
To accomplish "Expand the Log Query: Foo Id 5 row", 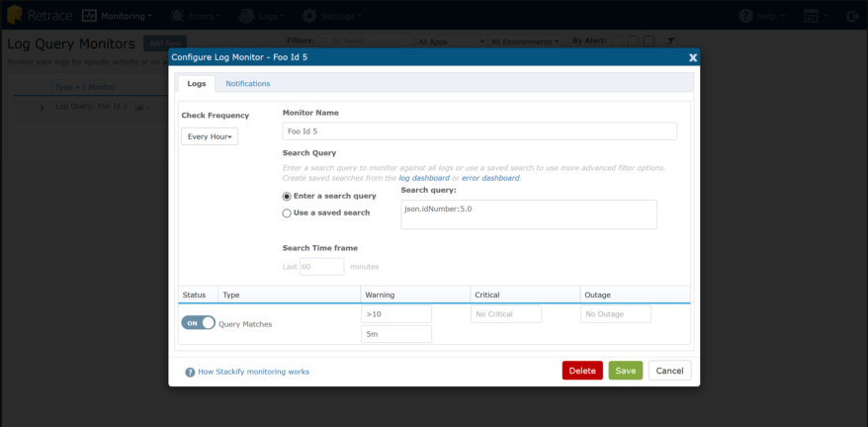I will (x=43, y=108).
